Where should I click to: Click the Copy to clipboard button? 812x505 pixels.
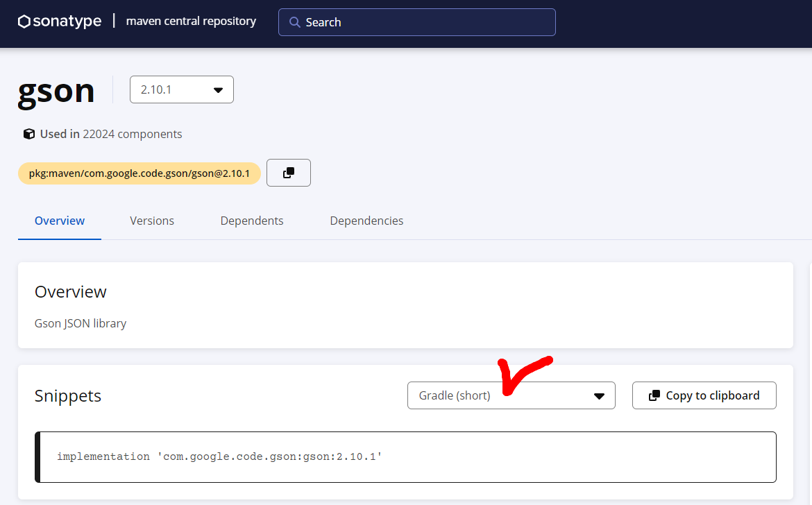704,395
